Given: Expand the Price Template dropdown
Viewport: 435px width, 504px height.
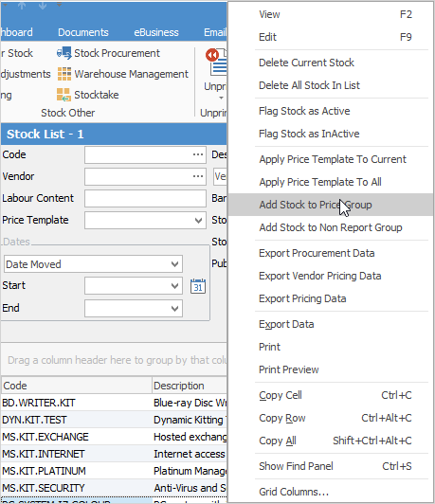Looking at the screenshot, I should coord(198,221).
